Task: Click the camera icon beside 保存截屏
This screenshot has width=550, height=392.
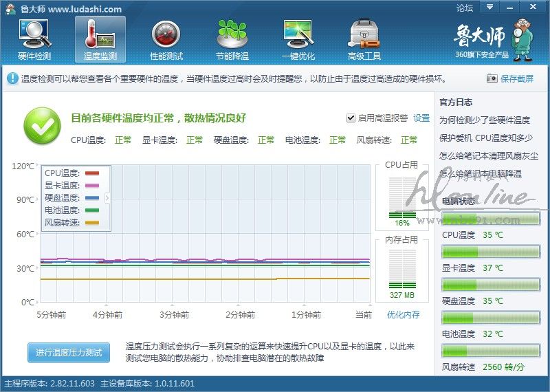Action: pos(492,79)
